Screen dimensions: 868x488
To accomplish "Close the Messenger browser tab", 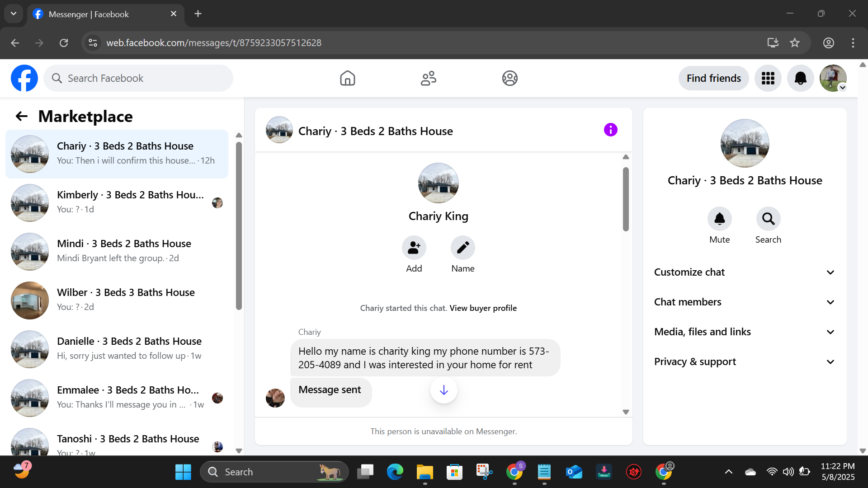I will tap(174, 14).
